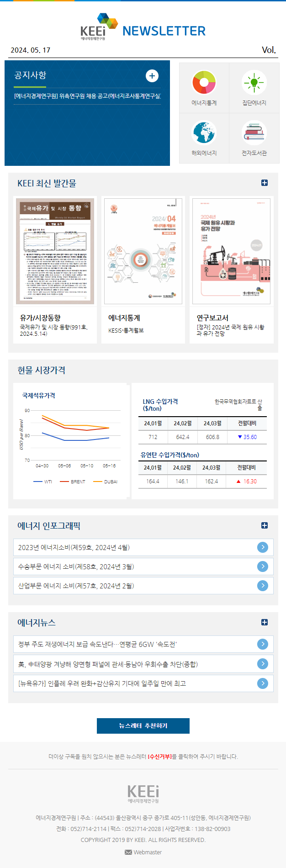This screenshot has height=868, width=286.
Task: Click the Webmaster mail link
Action: click(x=148, y=852)
